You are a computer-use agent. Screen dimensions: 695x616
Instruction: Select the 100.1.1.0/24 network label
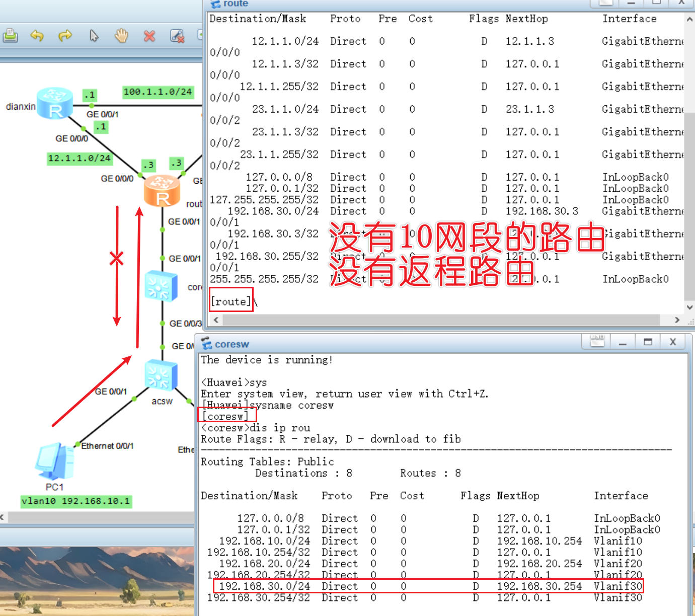[x=158, y=92]
